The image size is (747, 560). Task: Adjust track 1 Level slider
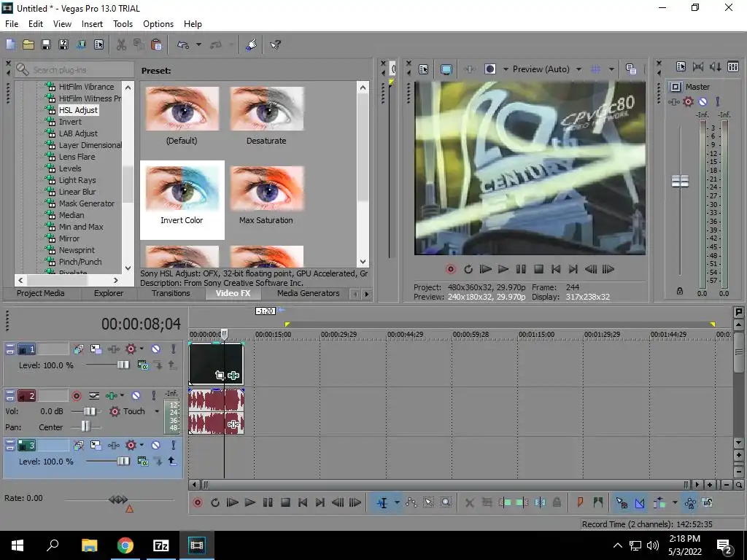(123, 365)
